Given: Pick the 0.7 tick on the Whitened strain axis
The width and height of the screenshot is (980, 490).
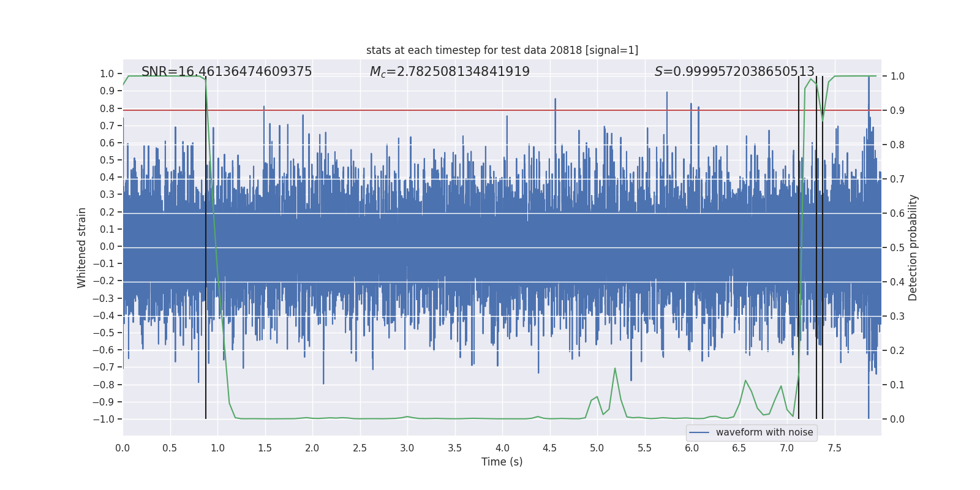Looking at the screenshot, I should [x=107, y=126].
